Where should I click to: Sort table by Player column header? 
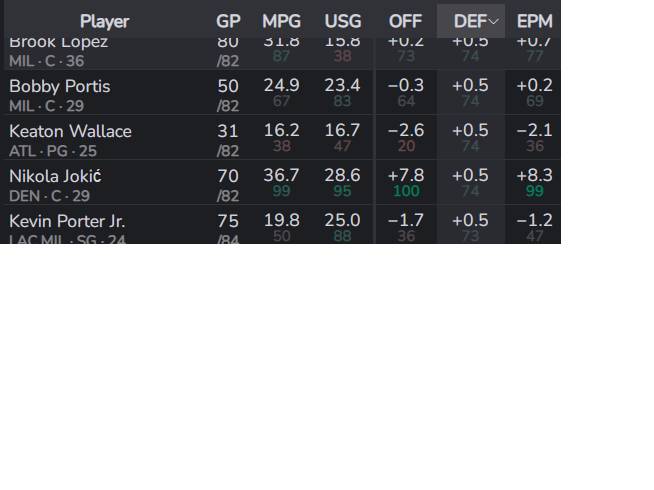click(x=104, y=22)
